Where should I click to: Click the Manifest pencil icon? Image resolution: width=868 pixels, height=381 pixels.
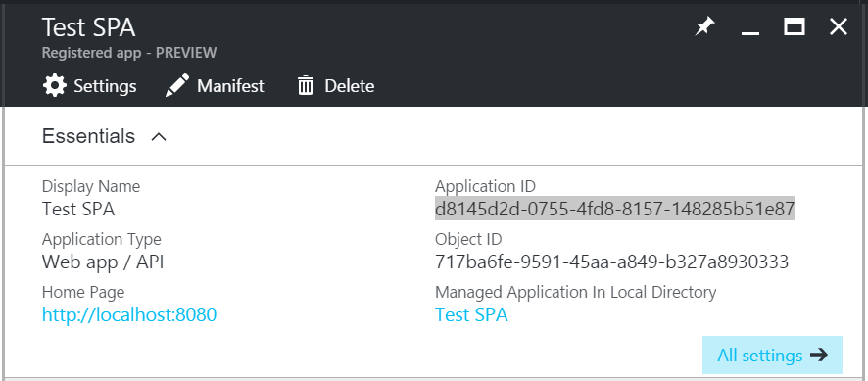point(177,86)
